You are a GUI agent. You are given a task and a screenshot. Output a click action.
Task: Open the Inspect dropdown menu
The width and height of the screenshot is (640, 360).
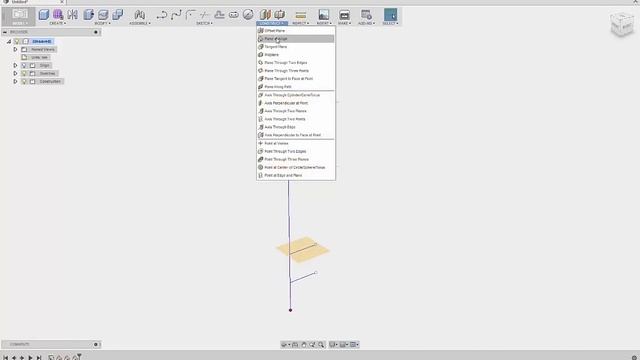pyautogui.click(x=301, y=23)
